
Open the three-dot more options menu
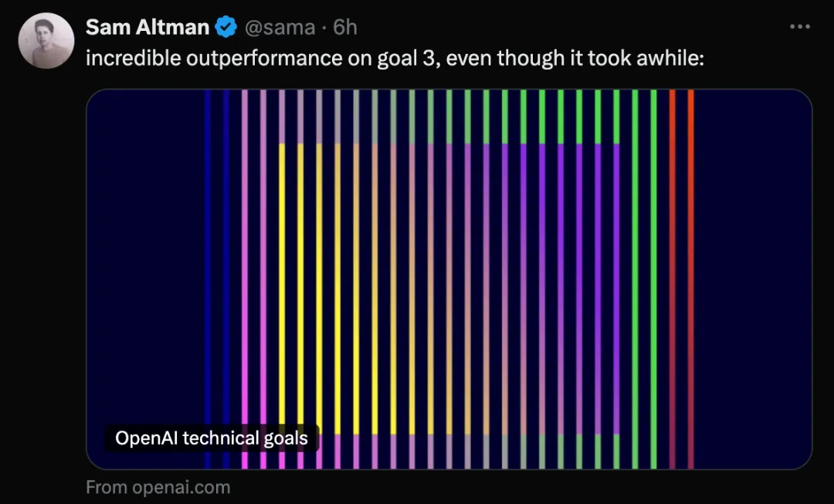tap(799, 26)
